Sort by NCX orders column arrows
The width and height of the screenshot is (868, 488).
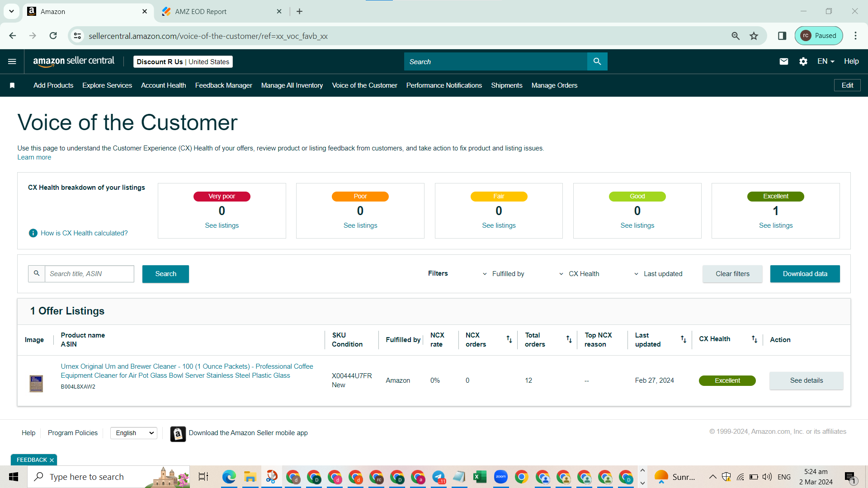coord(509,339)
